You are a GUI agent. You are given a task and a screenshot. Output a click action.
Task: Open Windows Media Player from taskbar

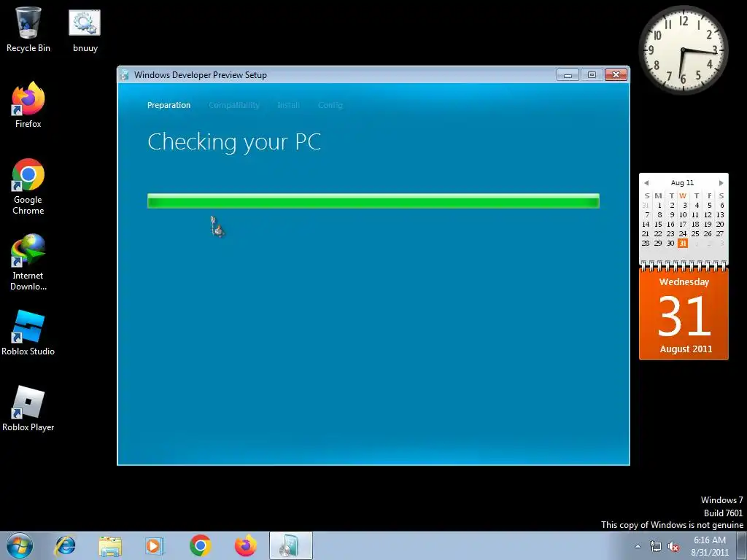pos(155,545)
